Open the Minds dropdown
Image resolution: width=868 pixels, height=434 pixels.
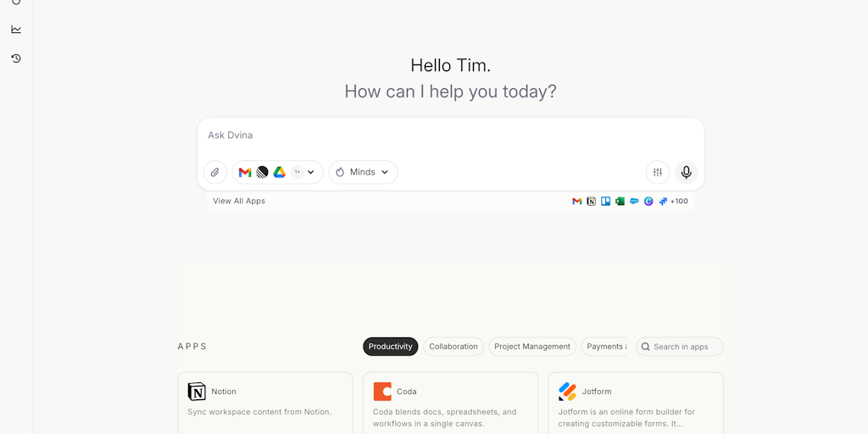363,172
